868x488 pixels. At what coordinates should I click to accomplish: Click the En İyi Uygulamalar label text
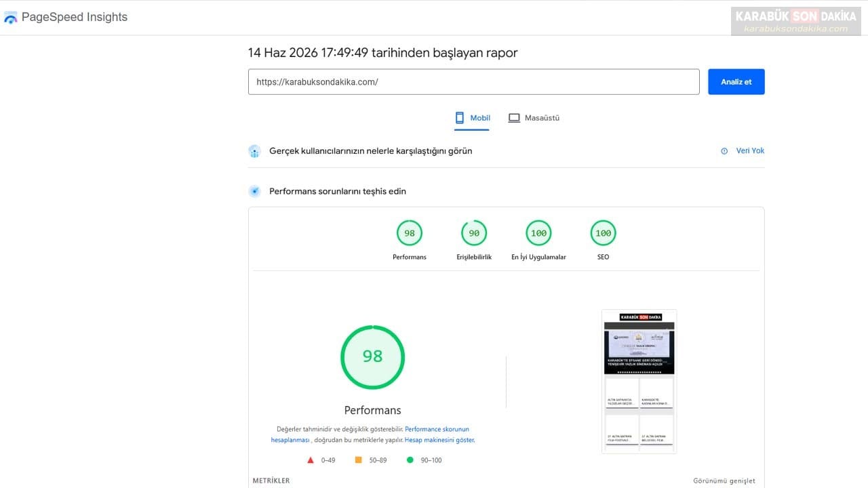[538, 258]
